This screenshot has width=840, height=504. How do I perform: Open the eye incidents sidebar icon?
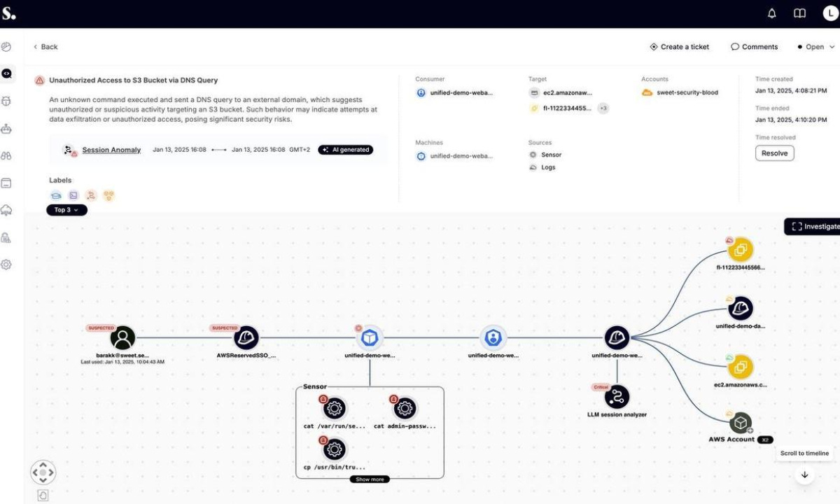tap(6, 73)
